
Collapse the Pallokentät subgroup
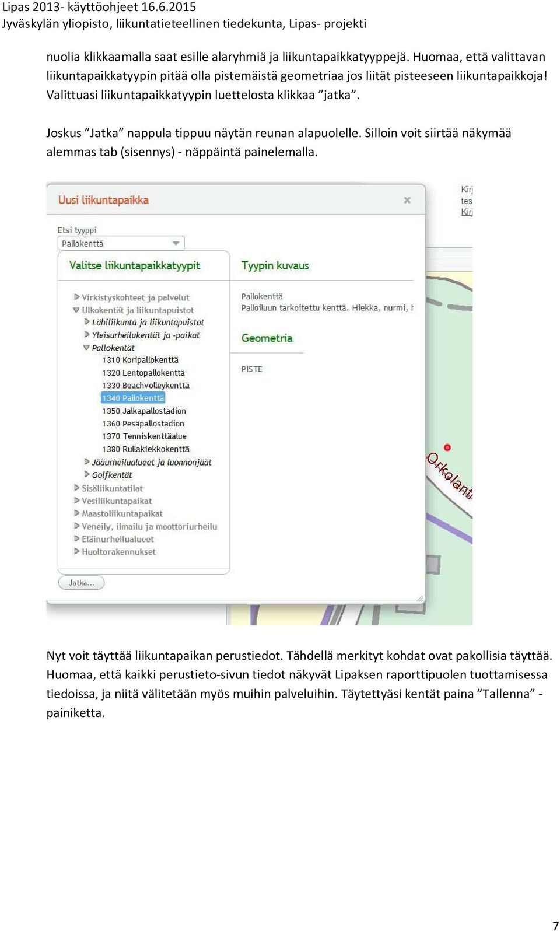pos(86,348)
